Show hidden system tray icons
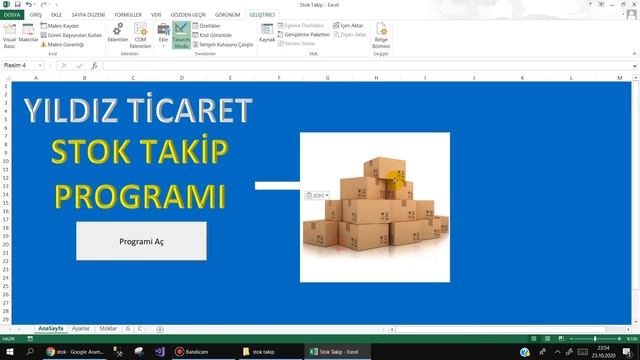Image resolution: width=640 pixels, height=360 pixels. 557,351
